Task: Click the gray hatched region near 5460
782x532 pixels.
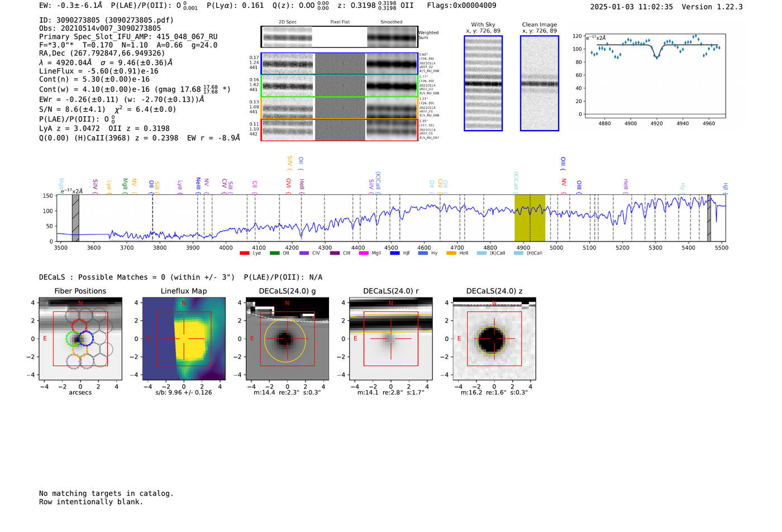Action: click(709, 218)
